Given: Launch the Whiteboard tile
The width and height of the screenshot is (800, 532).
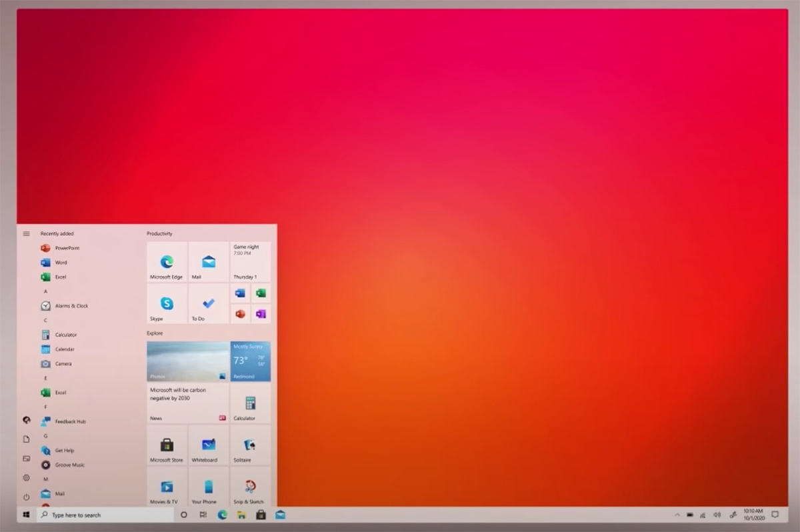Looking at the screenshot, I should 208,445.
